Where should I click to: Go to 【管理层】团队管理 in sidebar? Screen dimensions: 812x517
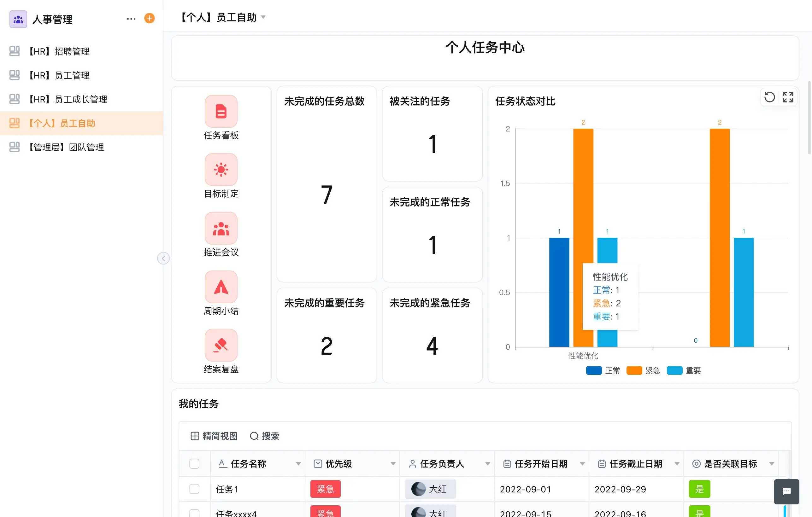(x=82, y=147)
